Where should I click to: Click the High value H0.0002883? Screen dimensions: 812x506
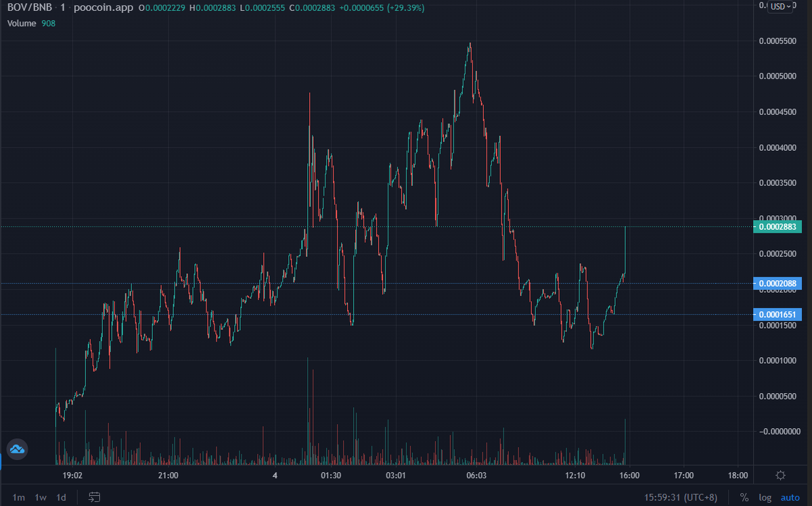click(x=212, y=8)
